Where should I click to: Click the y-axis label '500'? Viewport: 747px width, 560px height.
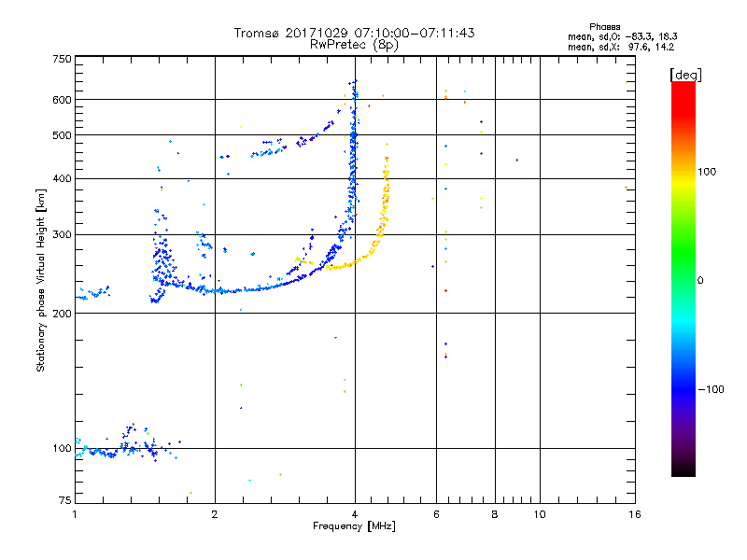click(x=62, y=135)
